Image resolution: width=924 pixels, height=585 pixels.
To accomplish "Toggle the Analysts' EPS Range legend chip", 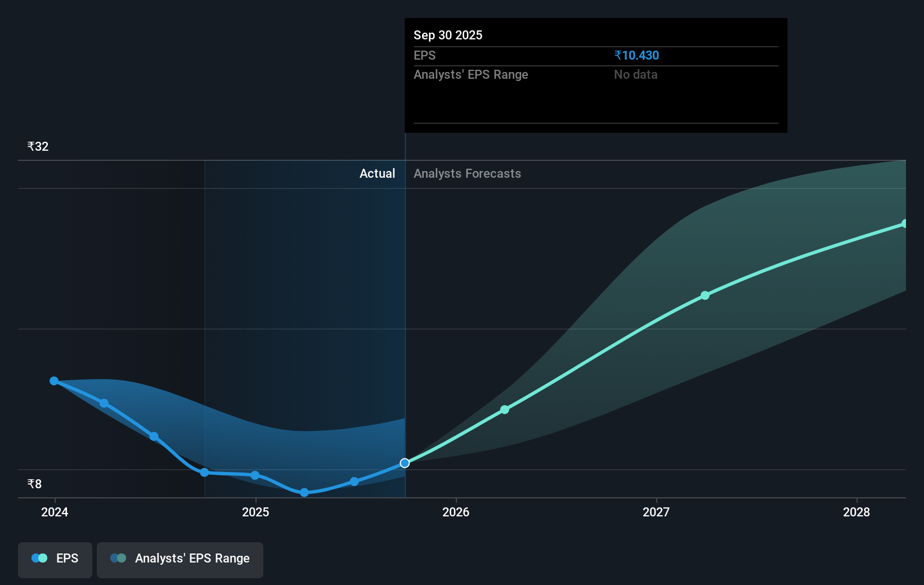I will (180, 560).
